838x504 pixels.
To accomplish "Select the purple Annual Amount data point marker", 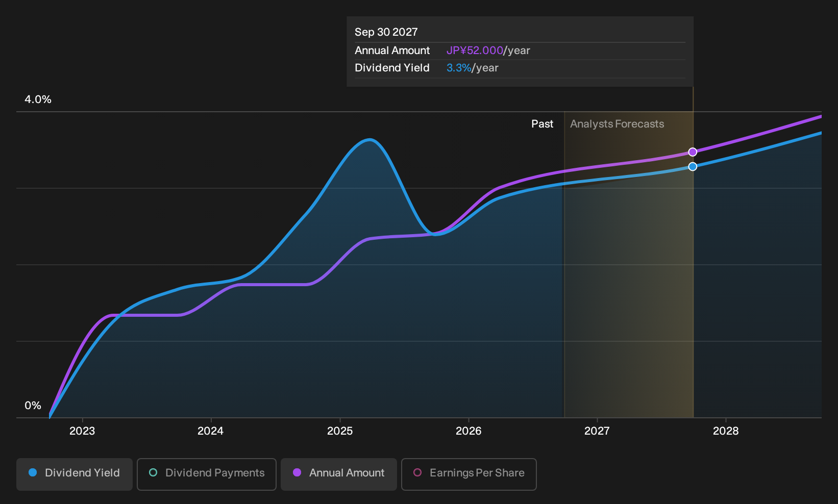I will pyautogui.click(x=693, y=152).
